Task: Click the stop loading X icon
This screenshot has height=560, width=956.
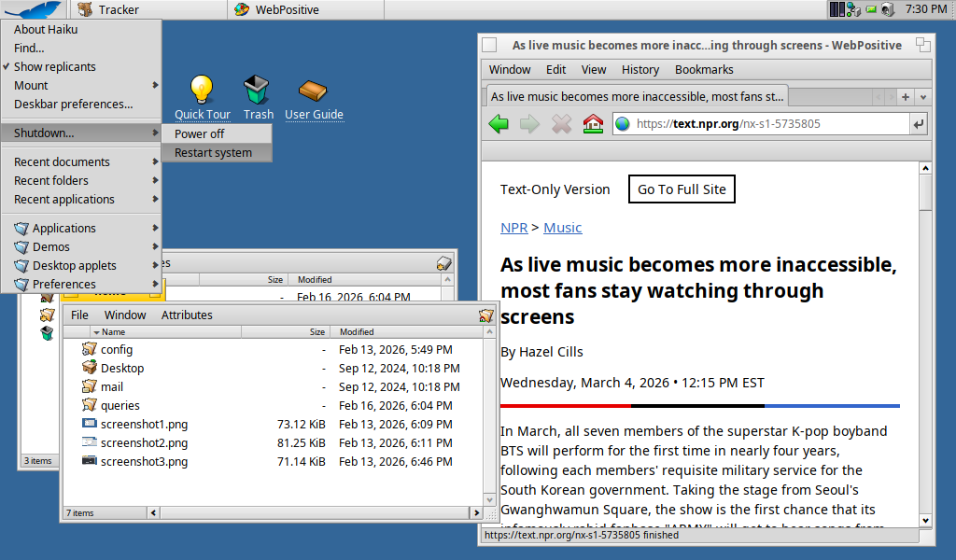Action: tap(561, 124)
